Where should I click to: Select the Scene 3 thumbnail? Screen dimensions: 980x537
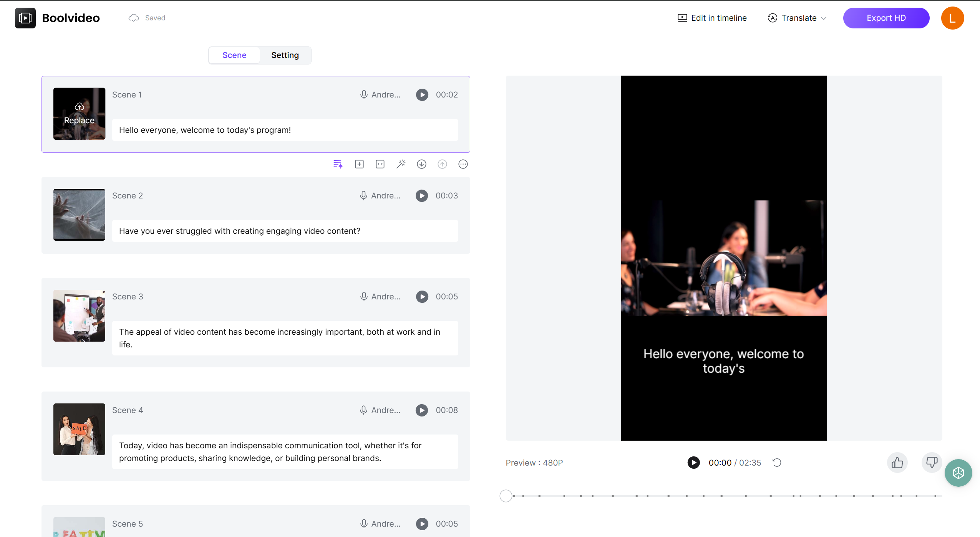[79, 316]
